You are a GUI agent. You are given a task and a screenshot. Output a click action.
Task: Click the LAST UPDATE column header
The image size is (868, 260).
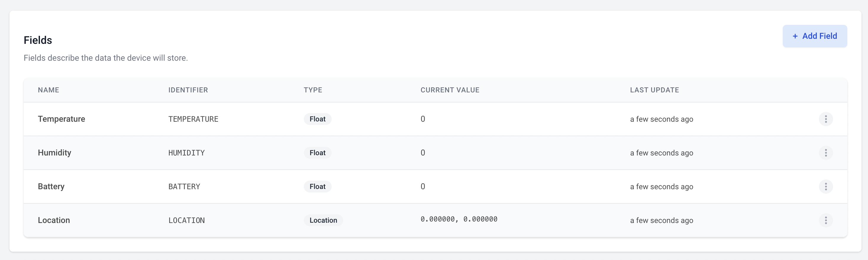click(654, 90)
